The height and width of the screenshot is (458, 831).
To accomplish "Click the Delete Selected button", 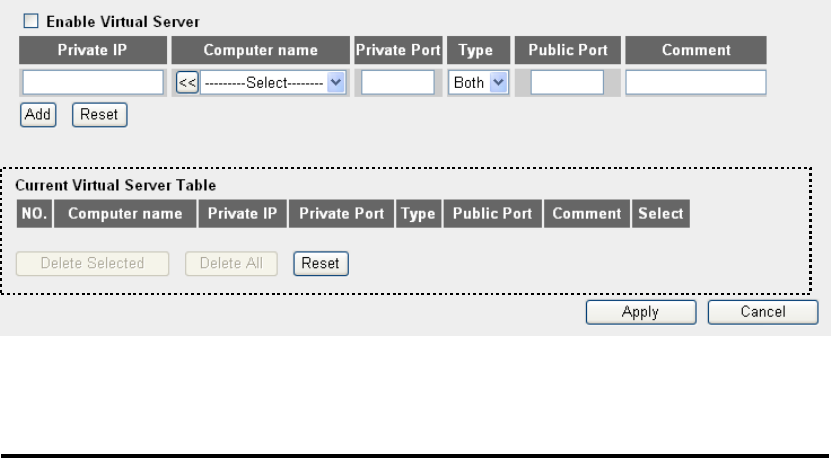I will tap(92, 263).
